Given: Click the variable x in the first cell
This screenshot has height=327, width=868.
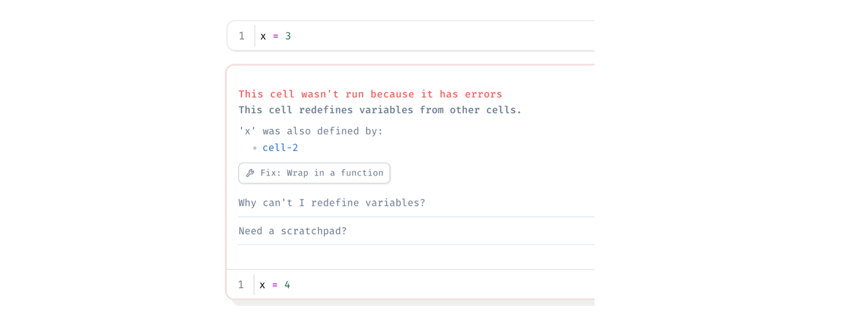Looking at the screenshot, I should 263,36.
